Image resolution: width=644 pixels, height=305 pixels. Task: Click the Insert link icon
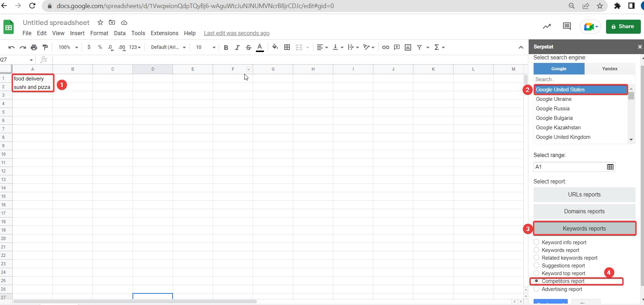coord(386,47)
